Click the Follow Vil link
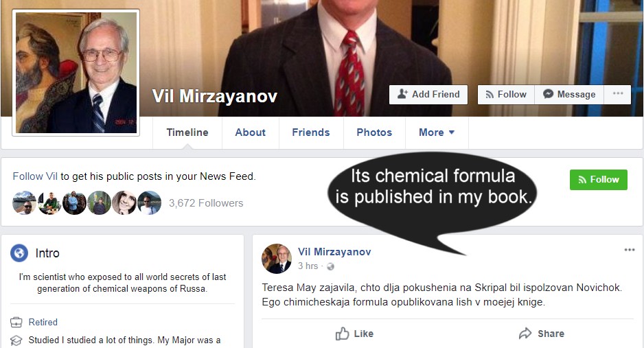644x348 pixels. tap(35, 176)
